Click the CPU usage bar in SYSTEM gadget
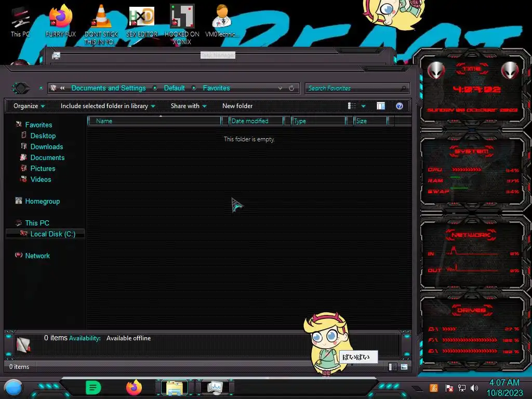 (x=466, y=170)
